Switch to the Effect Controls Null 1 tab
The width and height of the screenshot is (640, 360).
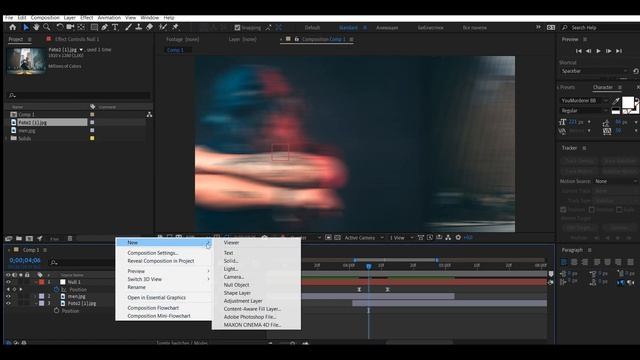tap(77, 39)
